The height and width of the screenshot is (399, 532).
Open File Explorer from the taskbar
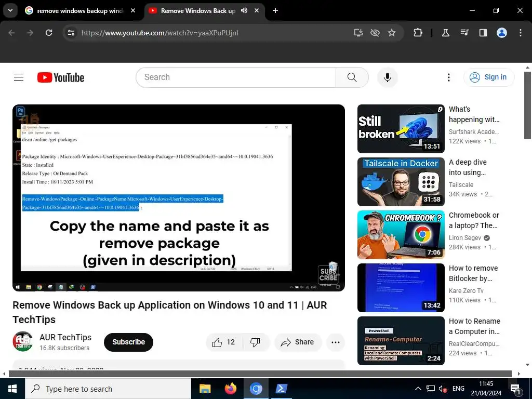point(205,389)
